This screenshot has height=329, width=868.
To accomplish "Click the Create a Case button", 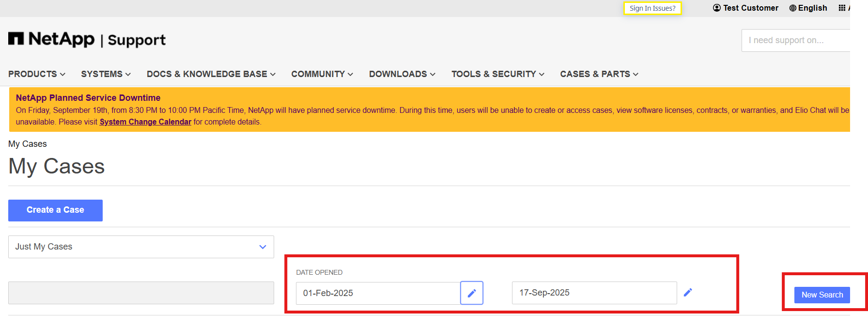I will 55,210.
